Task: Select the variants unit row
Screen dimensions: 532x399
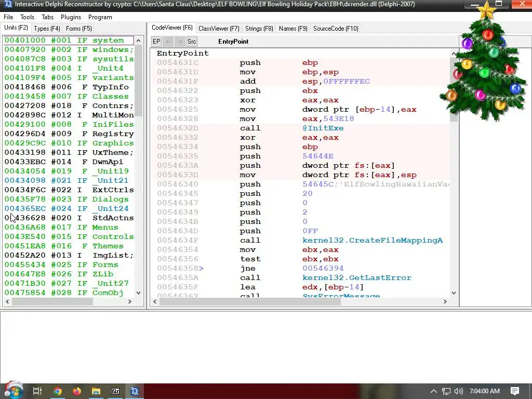Action: coord(69,78)
